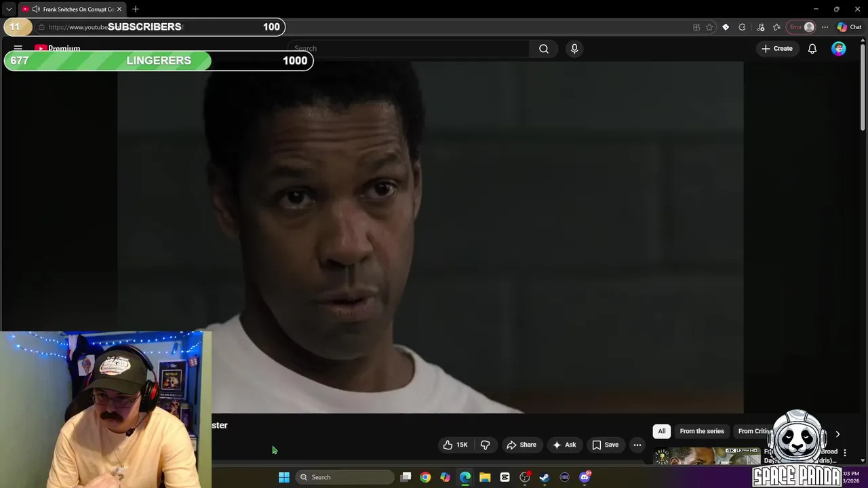Click the page vertical scrollbar
868x488 pixels.
(x=863, y=86)
